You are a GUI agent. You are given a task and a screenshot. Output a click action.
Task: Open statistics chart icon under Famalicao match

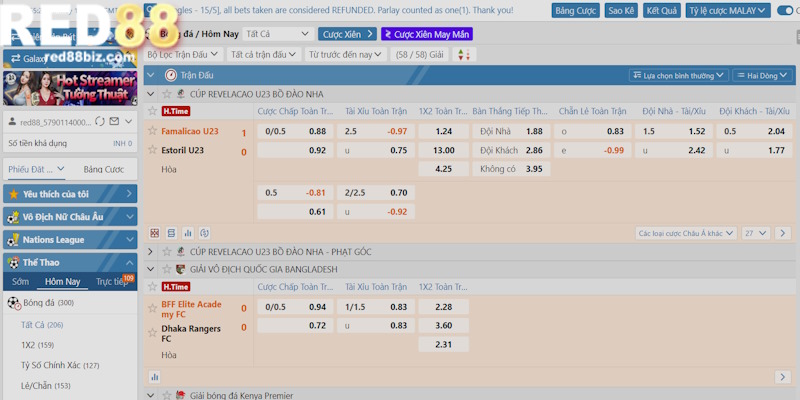coord(188,233)
